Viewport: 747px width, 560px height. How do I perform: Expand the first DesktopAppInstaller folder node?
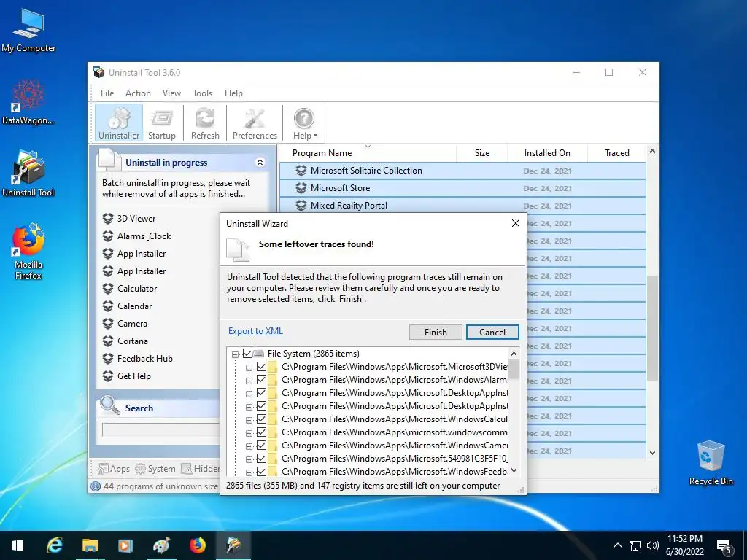pos(249,394)
